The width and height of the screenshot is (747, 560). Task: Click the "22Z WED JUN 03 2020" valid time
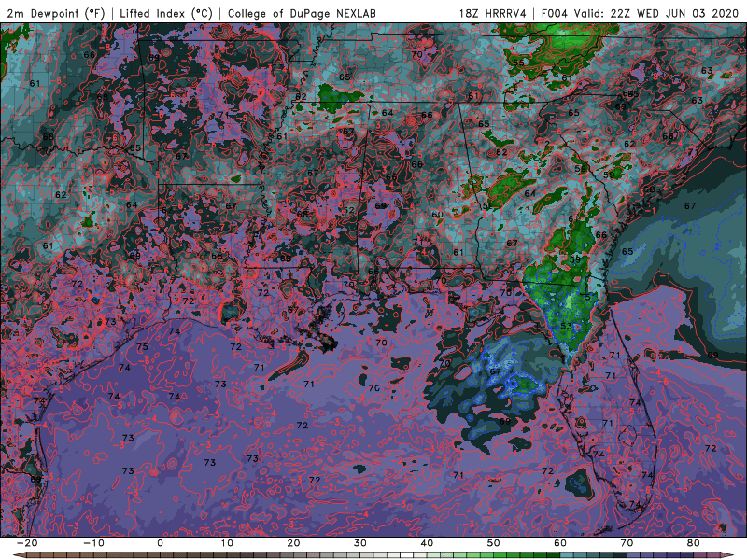click(x=674, y=13)
